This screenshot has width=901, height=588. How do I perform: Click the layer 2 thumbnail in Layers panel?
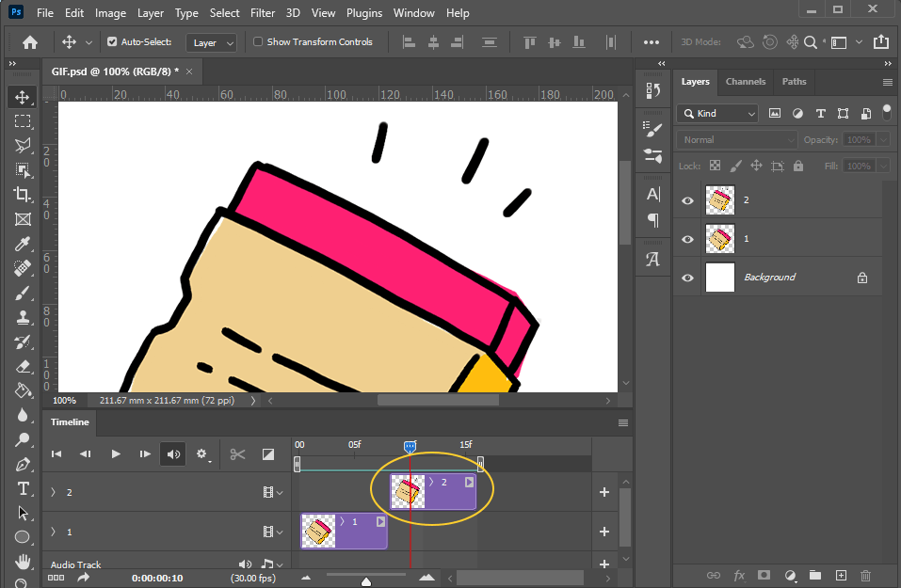click(x=720, y=200)
